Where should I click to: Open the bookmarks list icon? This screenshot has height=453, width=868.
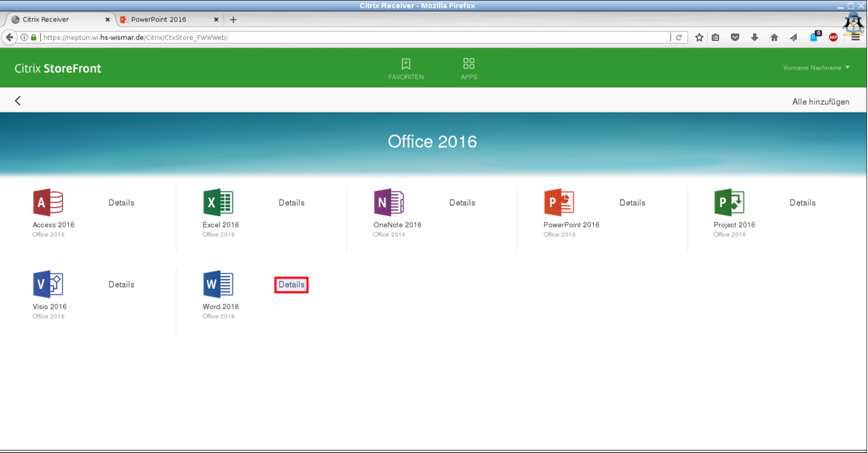715,37
